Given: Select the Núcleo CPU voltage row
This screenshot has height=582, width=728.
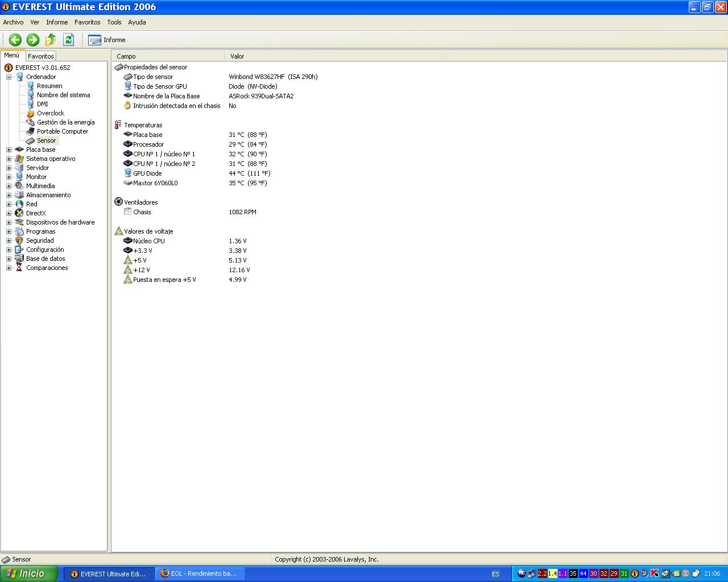Looking at the screenshot, I should click(185, 241).
